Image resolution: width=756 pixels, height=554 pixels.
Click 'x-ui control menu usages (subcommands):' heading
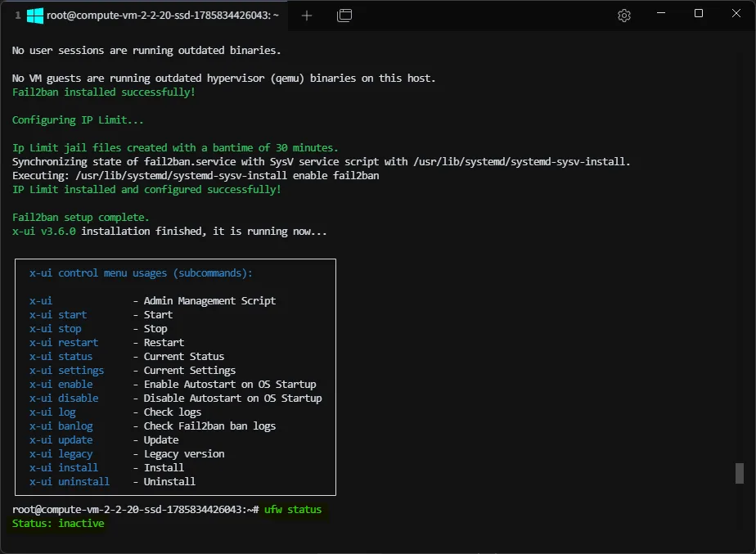(141, 273)
